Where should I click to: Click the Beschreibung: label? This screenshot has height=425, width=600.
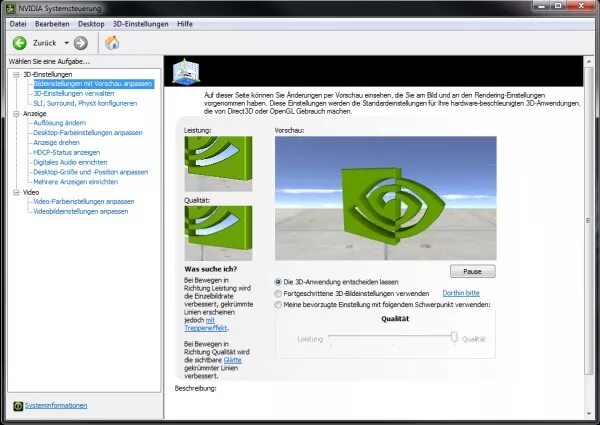(x=196, y=389)
